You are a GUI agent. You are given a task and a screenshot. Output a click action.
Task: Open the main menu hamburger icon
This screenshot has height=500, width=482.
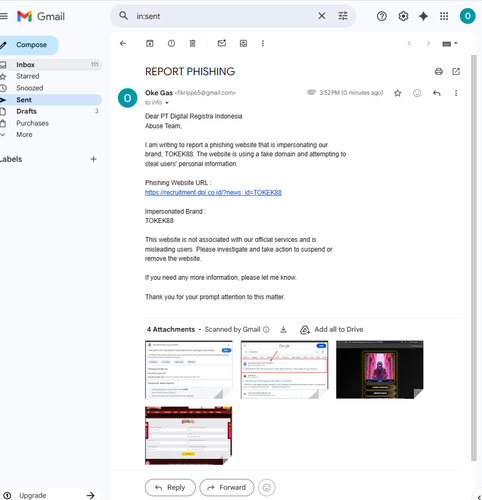(x=3, y=16)
